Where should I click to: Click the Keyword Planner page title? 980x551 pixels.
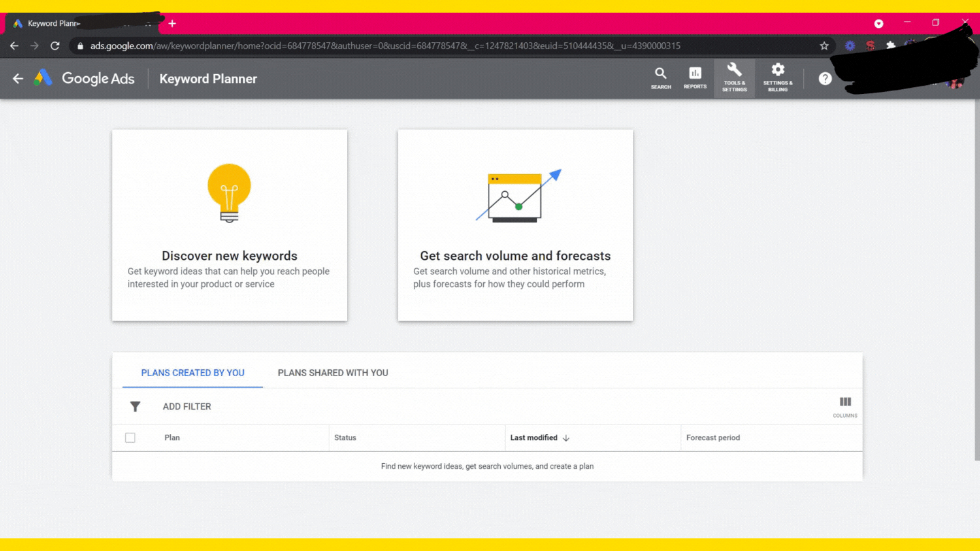208,79
